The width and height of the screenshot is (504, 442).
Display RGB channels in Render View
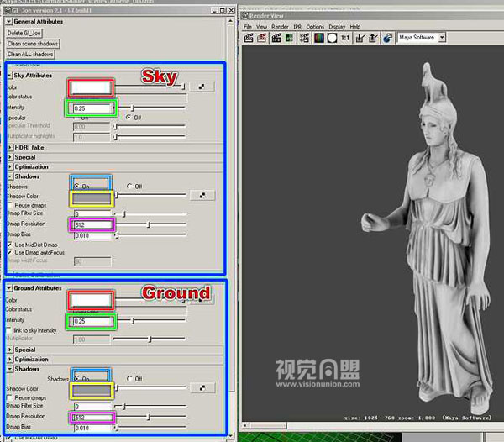point(319,38)
